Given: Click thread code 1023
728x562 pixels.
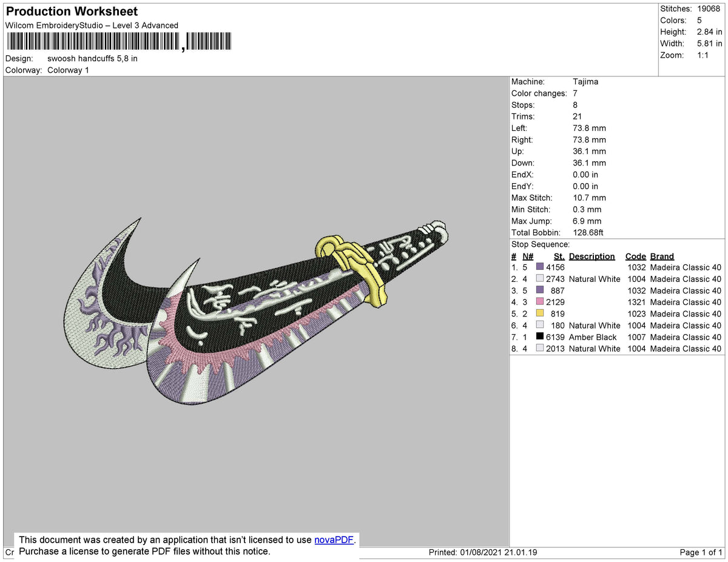Looking at the screenshot, I should pos(636,313).
